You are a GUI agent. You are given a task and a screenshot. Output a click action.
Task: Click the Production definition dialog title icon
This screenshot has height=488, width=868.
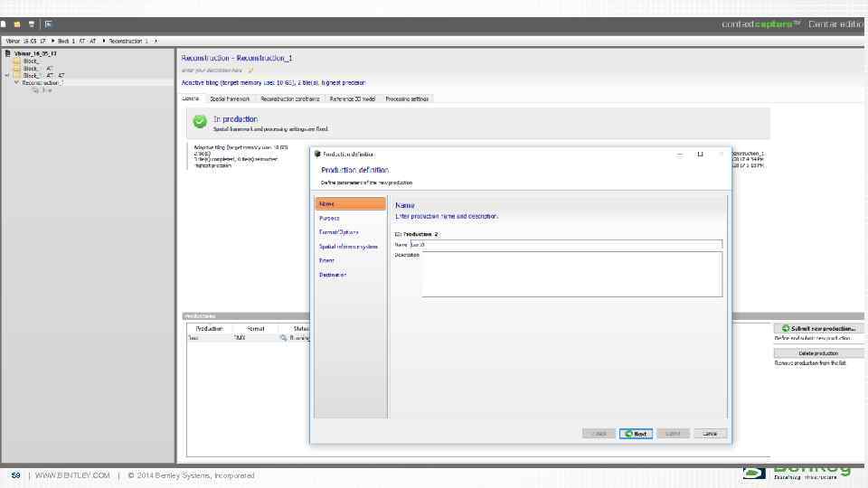tap(317, 155)
